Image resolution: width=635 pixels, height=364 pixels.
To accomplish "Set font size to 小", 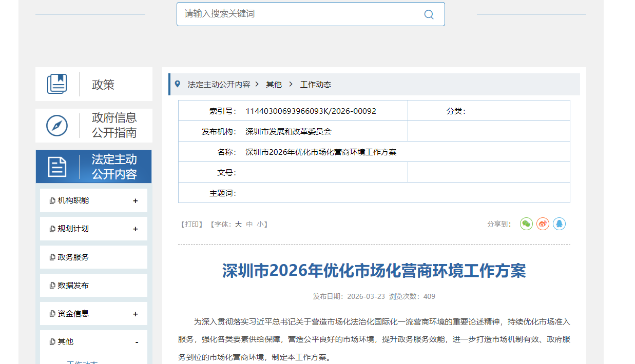I will (x=261, y=225).
